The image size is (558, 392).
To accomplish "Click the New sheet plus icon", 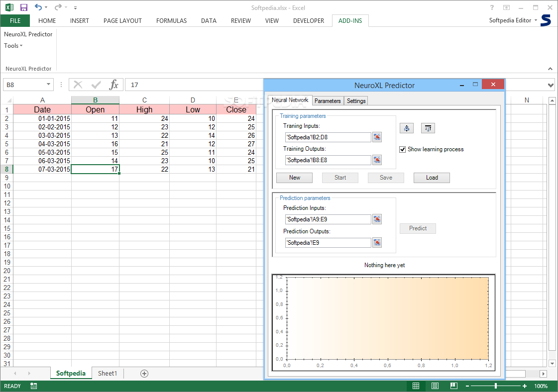I will (144, 374).
